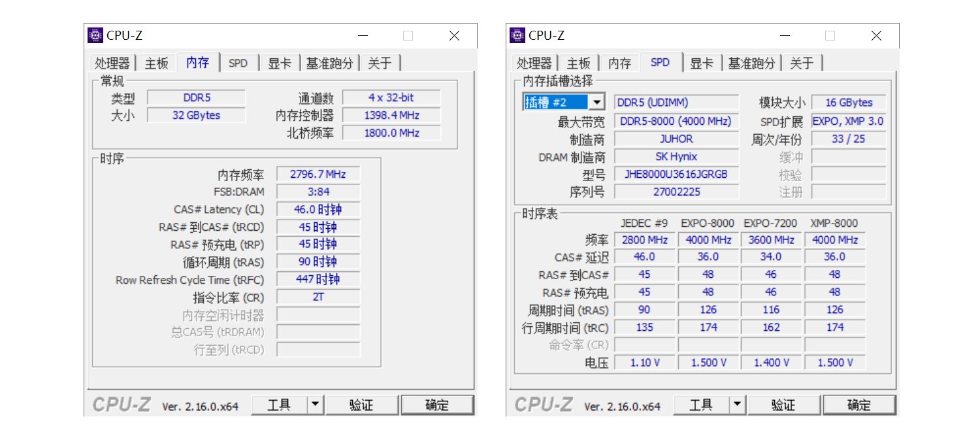Image resolution: width=980 pixels, height=438 pixels.
Task: Click the 162 tRC cell
Action: click(772, 328)
